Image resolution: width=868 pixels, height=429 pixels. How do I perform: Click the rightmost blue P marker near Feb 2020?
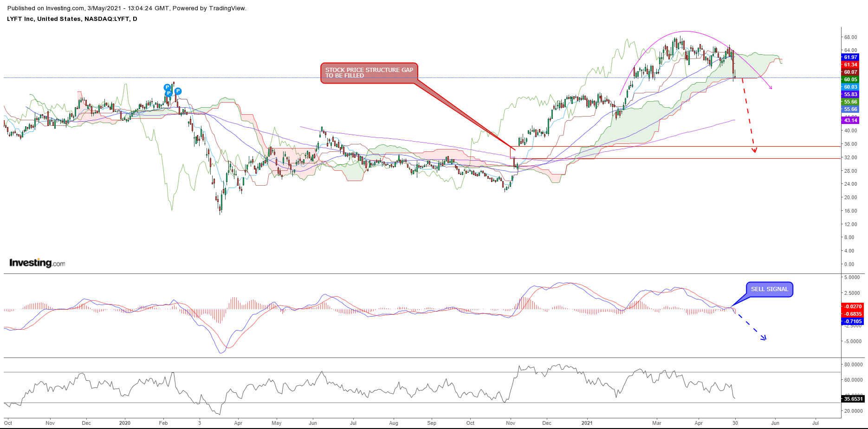coord(178,91)
